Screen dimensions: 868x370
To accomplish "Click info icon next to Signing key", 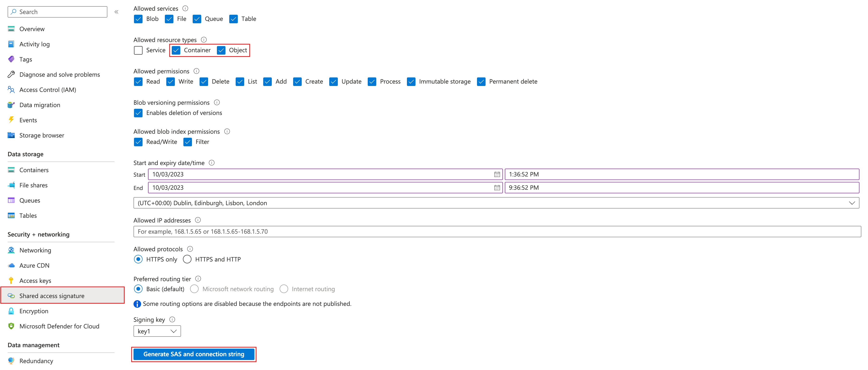I will [172, 319].
